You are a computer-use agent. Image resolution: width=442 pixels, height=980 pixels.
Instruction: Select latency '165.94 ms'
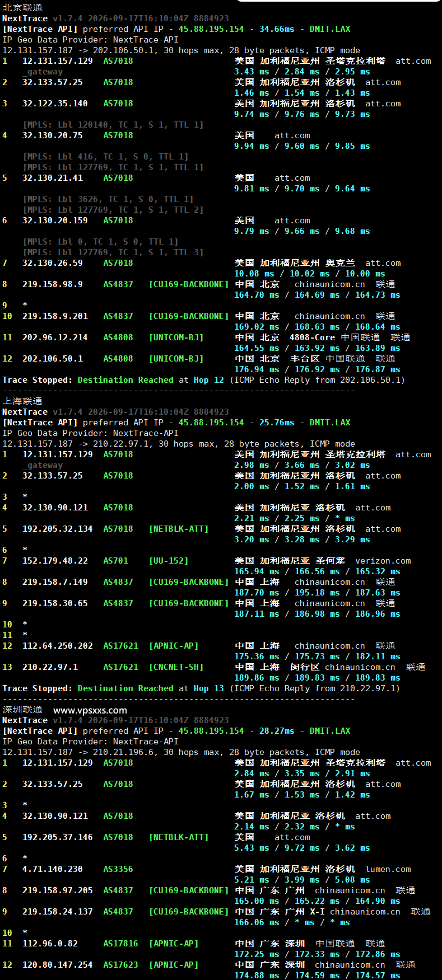click(257, 571)
